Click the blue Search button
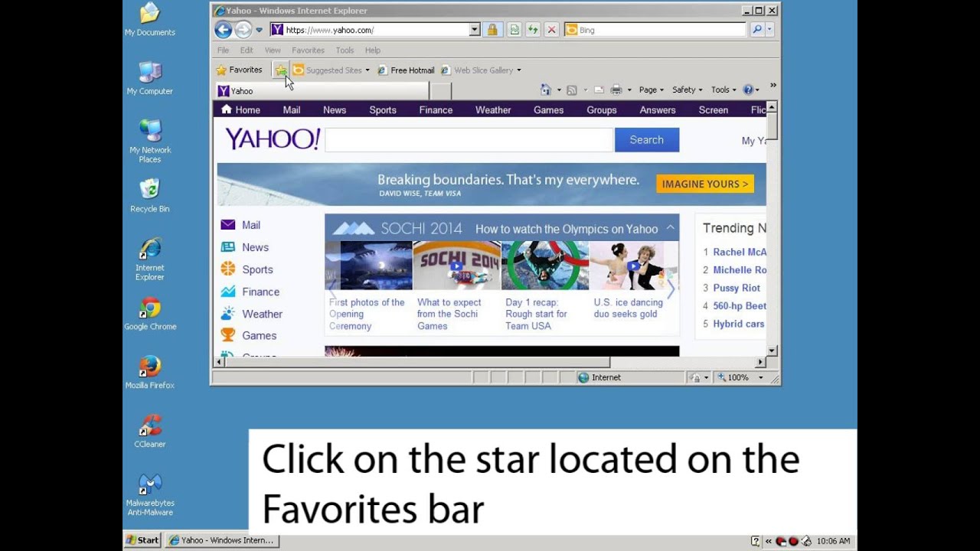This screenshot has height=551, width=980. 647,140
